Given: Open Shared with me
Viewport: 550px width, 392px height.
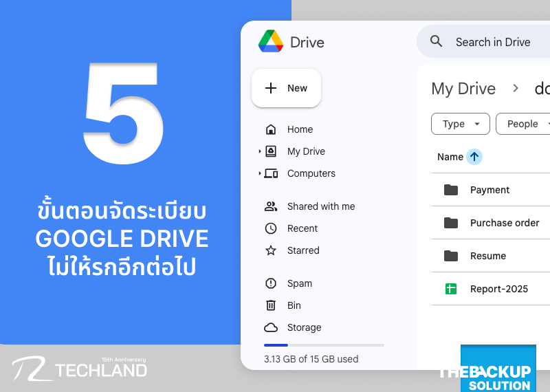Looking at the screenshot, I should 321,206.
